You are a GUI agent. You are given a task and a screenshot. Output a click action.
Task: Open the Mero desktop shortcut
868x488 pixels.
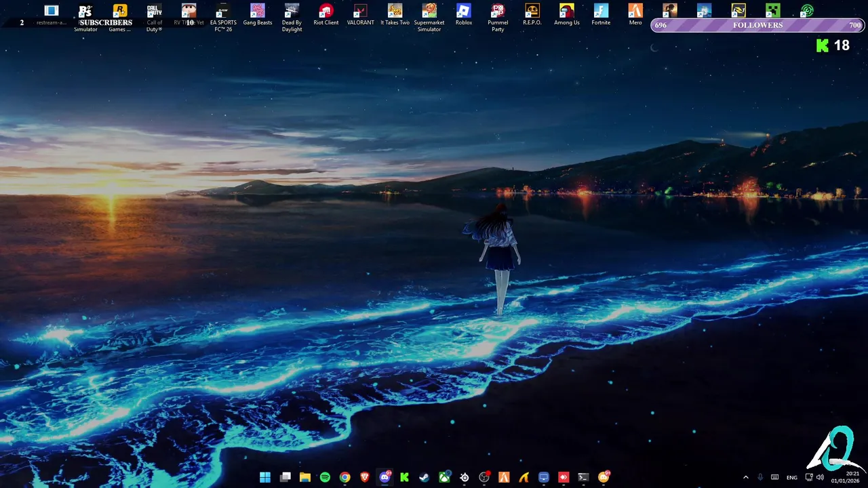click(635, 15)
